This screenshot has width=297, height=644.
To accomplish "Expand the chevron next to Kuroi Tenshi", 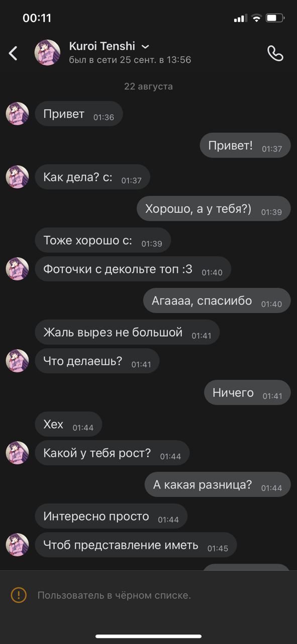I will tap(145, 47).
